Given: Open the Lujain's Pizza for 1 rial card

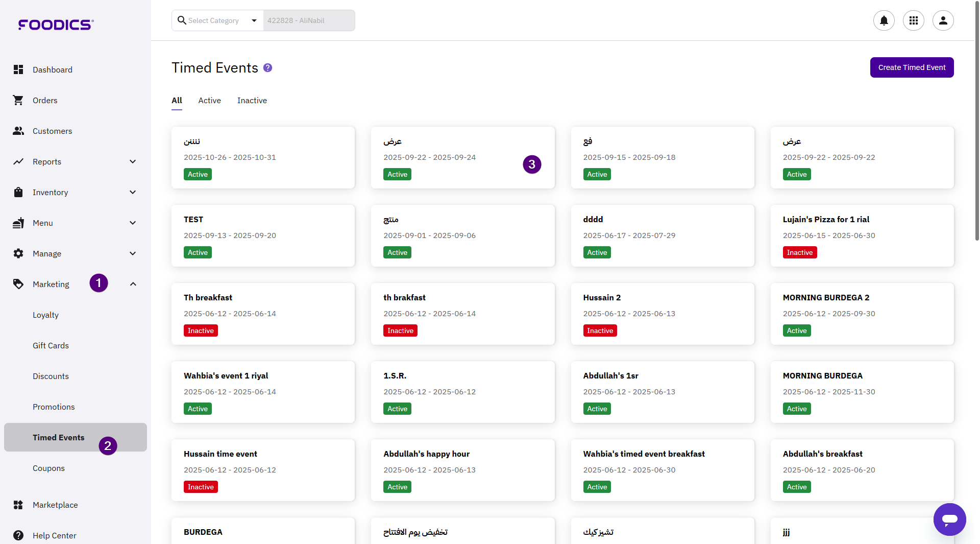Looking at the screenshot, I should coord(862,235).
